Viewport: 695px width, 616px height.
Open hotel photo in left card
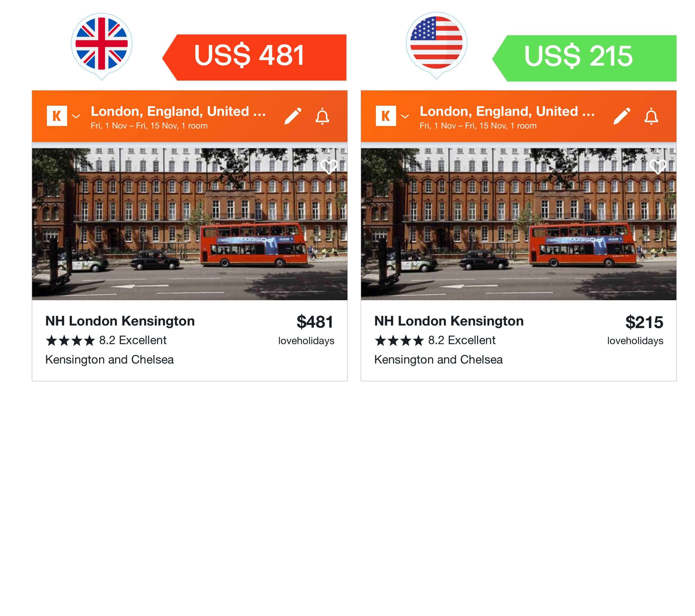[190, 224]
